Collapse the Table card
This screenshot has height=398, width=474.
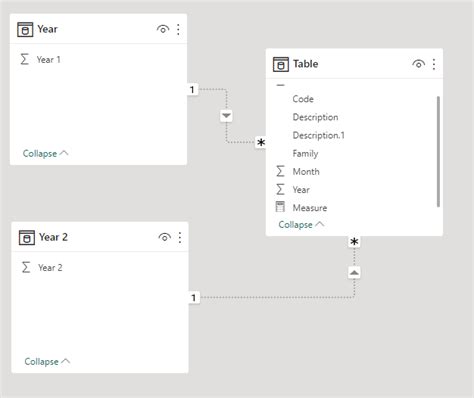coord(301,225)
